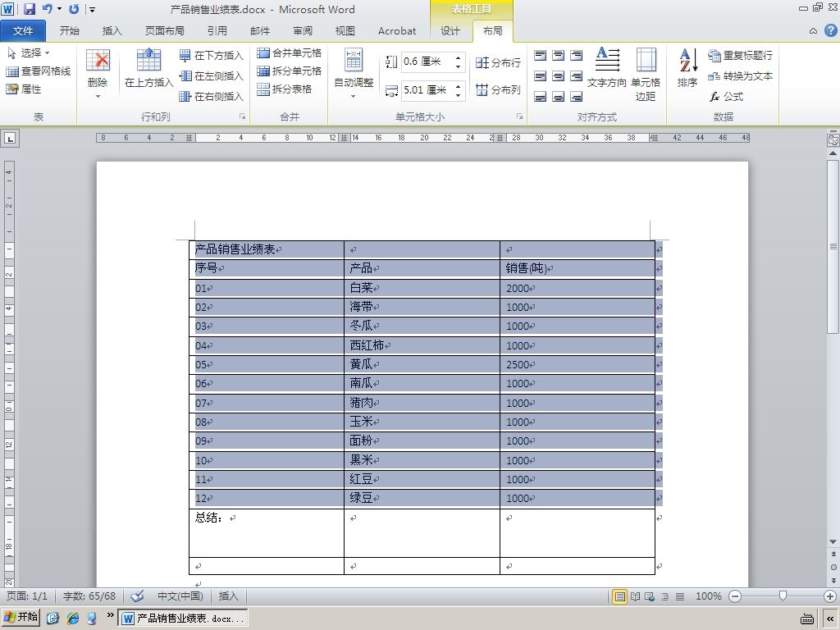
Task: Click the tab selector icon left of ruler
Action: click(10, 138)
